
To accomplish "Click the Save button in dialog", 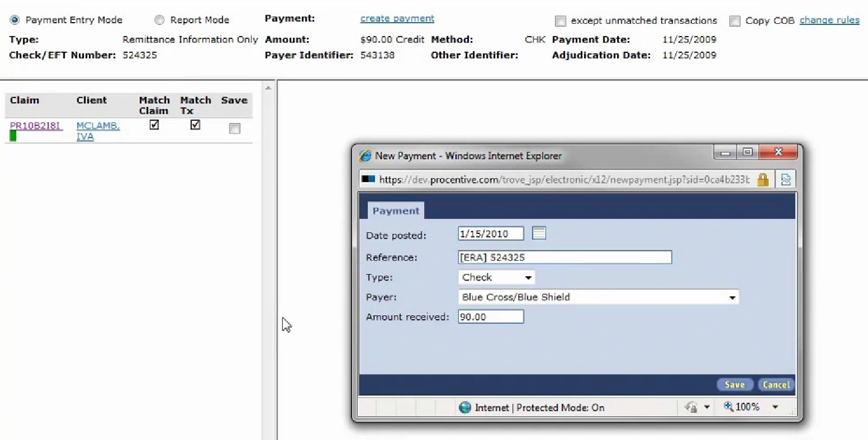I will [x=734, y=385].
